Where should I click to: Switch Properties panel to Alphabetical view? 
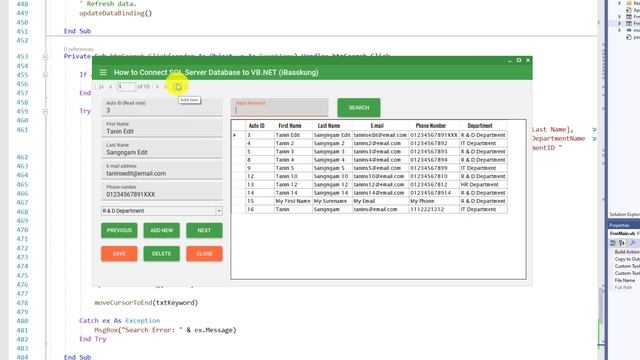click(622, 243)
